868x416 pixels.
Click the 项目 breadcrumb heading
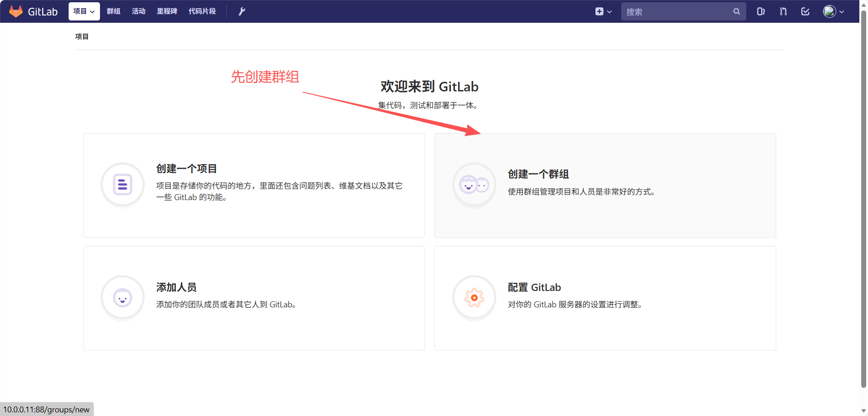tap(82, 36)
